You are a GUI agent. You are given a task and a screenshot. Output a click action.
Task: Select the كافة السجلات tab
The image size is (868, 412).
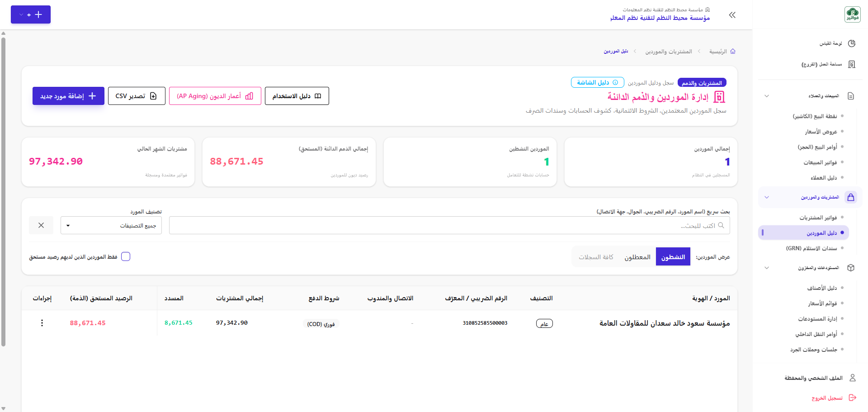coord(596,256)
